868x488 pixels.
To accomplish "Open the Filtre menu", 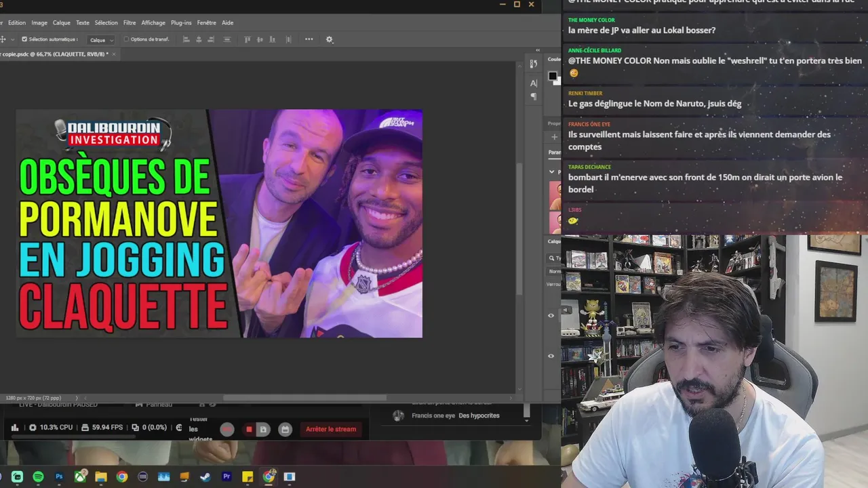I will tap(130, 22).
